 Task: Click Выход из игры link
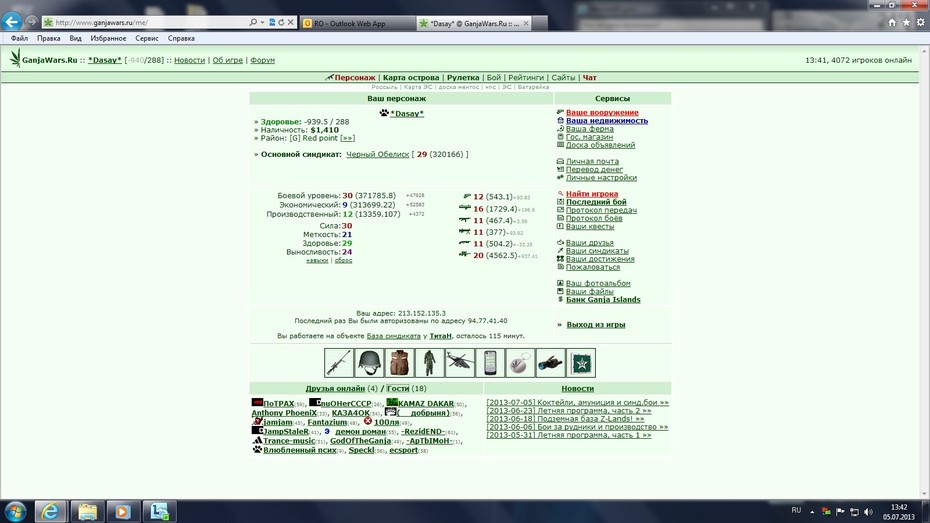[595, 324]
